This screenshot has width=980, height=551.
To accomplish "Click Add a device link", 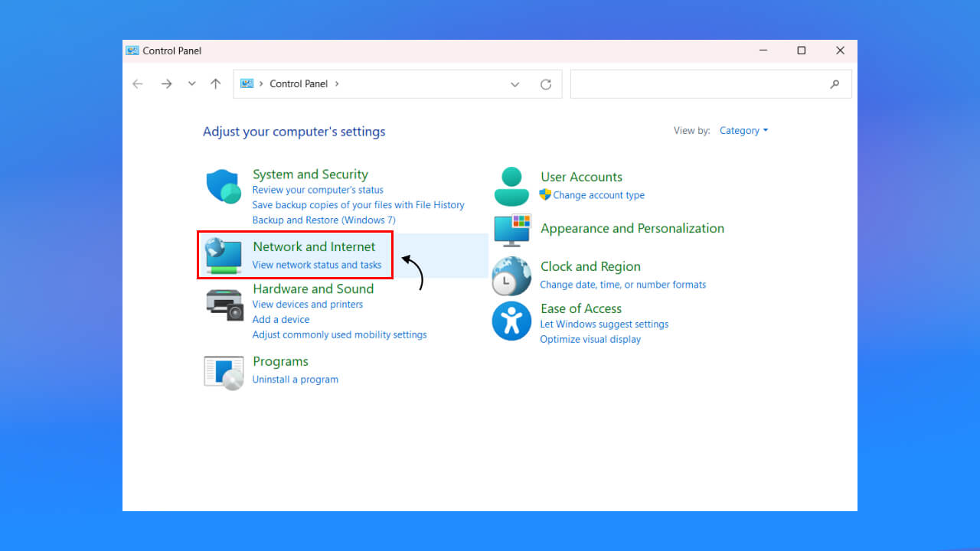I will pyautogui.click(x=281, y=320).
